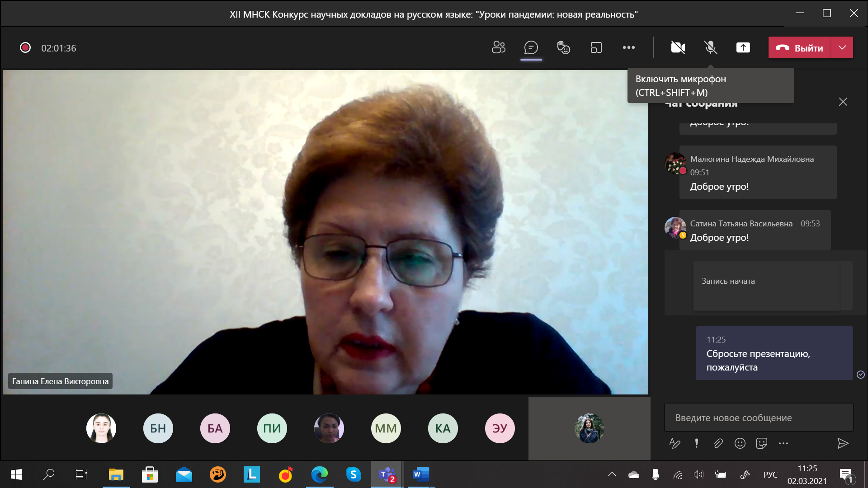Screen dimensions: 868x488
Task: Open the sticker picker
Action: click(762, 443)
